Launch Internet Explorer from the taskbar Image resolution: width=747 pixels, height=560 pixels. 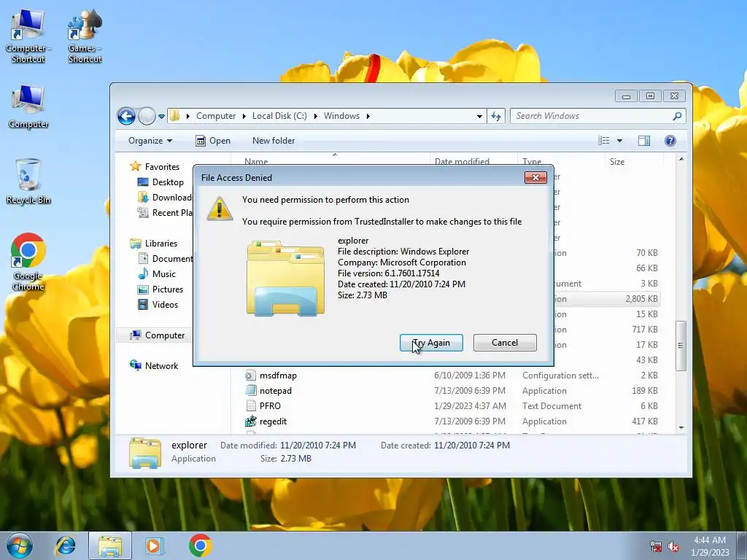click(x=65, y=545)
